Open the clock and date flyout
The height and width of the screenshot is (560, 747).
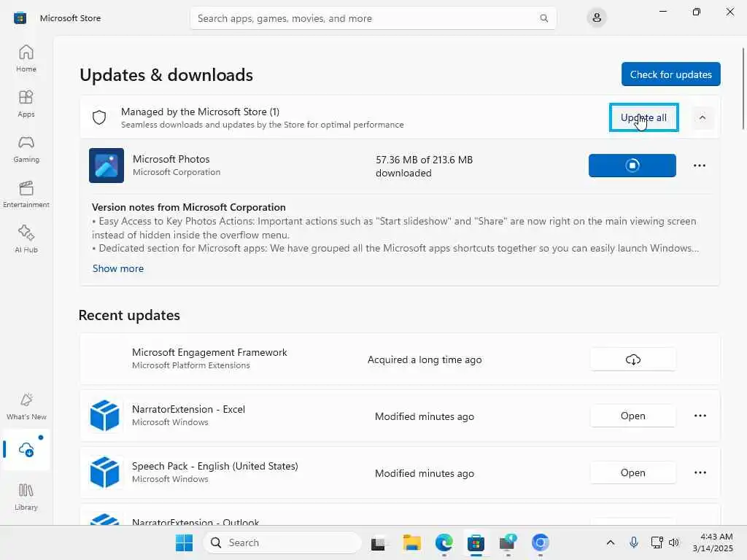point(713,542)
